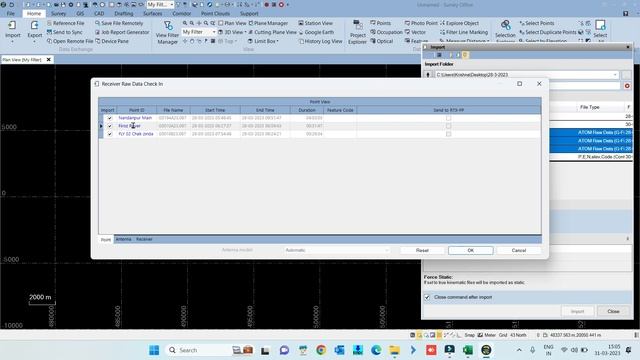Open Job Report Generator
The image size is (640, 360).
[122, 32]
